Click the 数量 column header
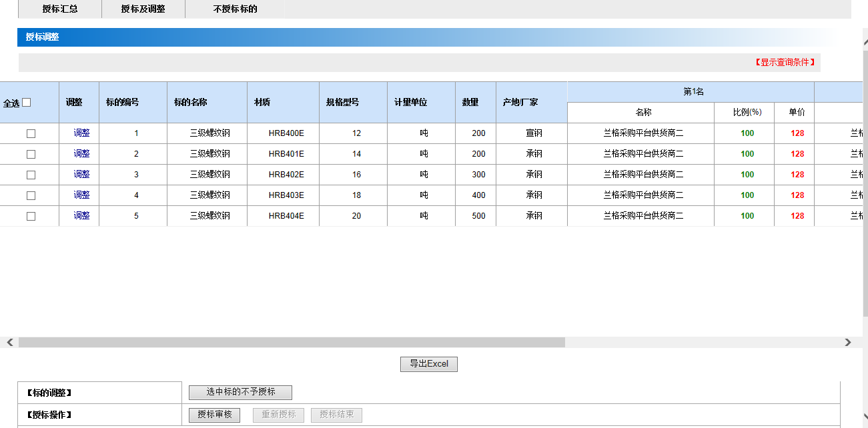The width and height of the screenshot is (868, 428). pos(470,103)
